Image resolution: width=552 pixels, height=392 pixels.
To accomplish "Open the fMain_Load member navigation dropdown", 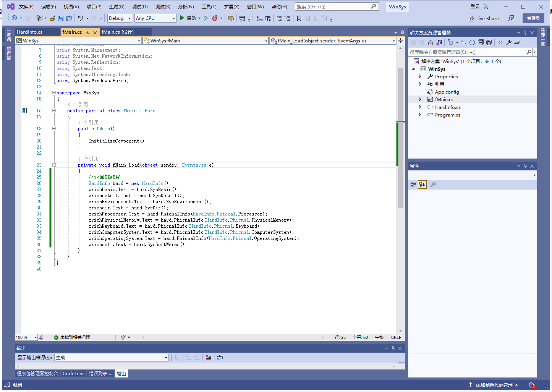I will tap(333, 40).
